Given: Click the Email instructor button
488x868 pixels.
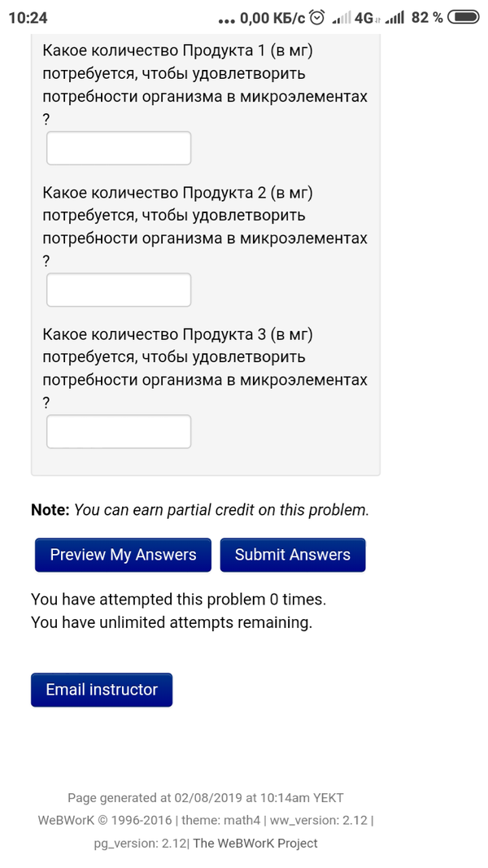Looking at the screenshot, I should pos(102,690).
